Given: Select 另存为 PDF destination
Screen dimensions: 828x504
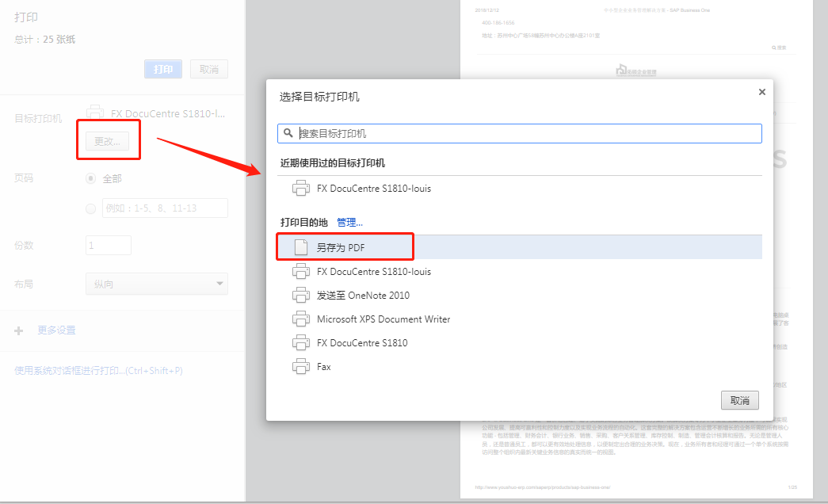Looking at the screenshot, I should click(520, 247).
